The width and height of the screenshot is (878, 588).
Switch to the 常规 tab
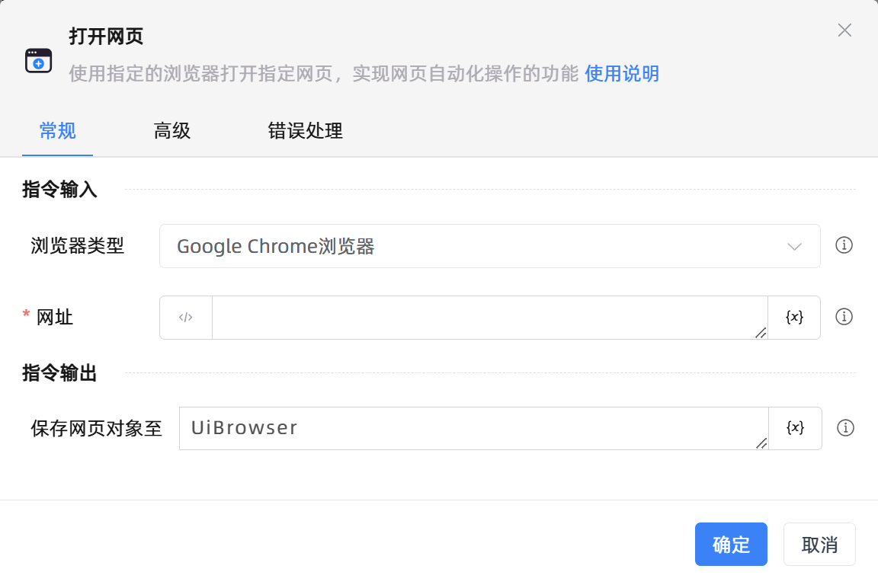tap(57, 131)
